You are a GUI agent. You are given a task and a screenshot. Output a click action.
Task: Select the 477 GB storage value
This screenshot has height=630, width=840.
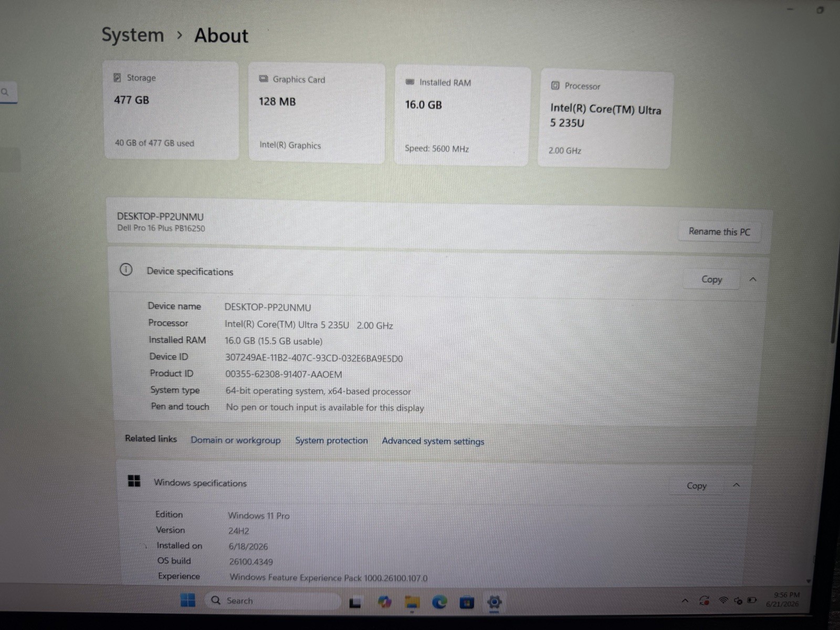[x=131, y=100]
